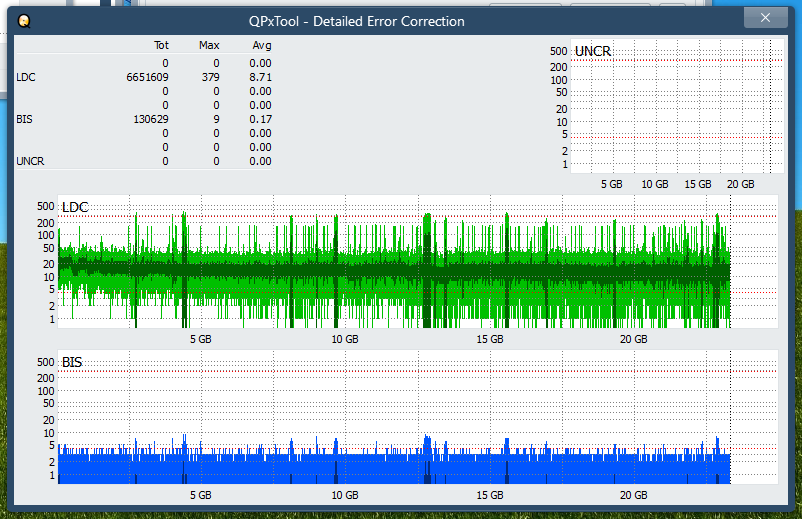Click the LDC average value 8.71
The image size is (802, 519).
[259, 77]
